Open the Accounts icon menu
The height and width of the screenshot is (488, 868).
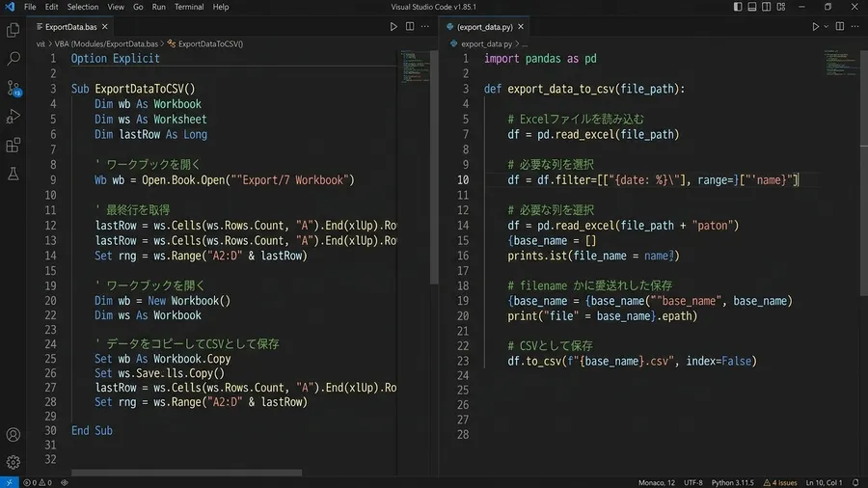pos(14,435)
